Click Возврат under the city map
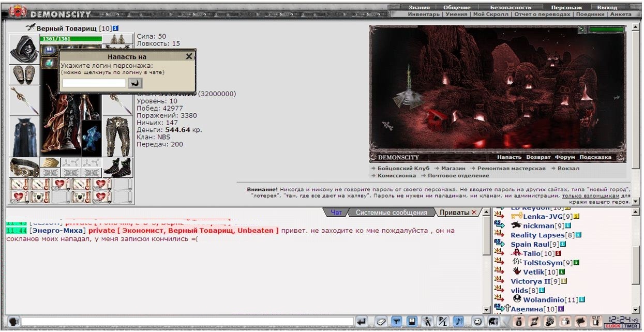 (x=538, y=157)
